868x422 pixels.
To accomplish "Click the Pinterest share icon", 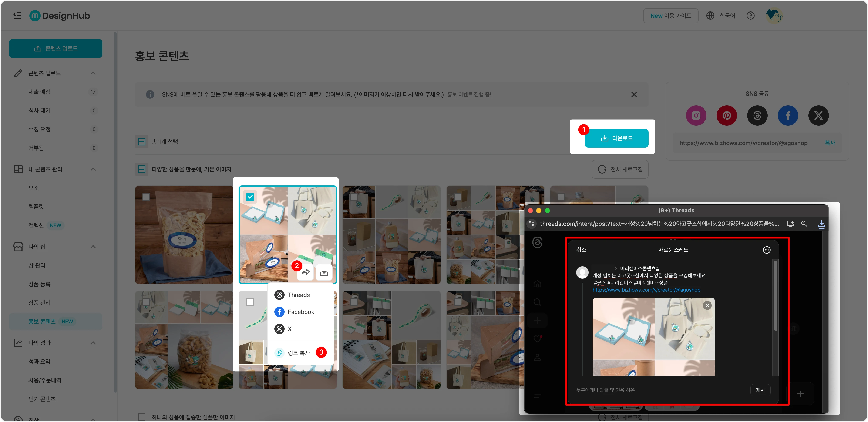I will coord(726,116).
